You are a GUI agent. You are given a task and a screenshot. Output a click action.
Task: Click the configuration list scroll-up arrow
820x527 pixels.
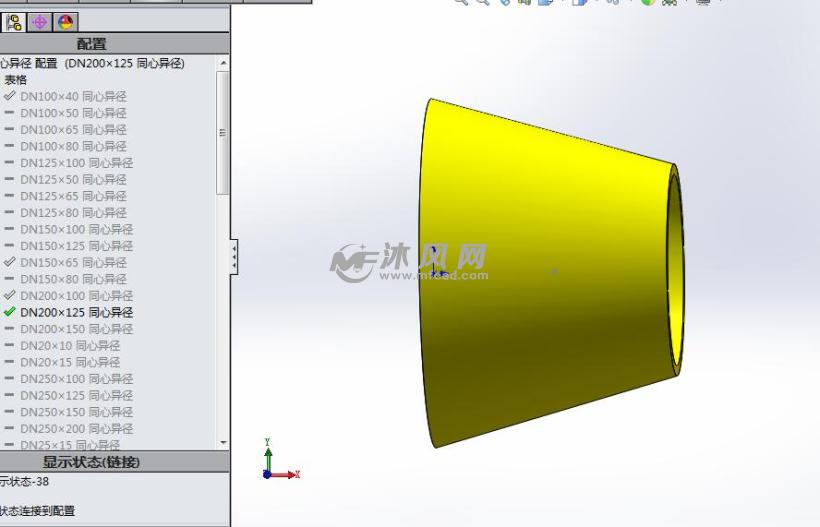[x=223, y=63]
